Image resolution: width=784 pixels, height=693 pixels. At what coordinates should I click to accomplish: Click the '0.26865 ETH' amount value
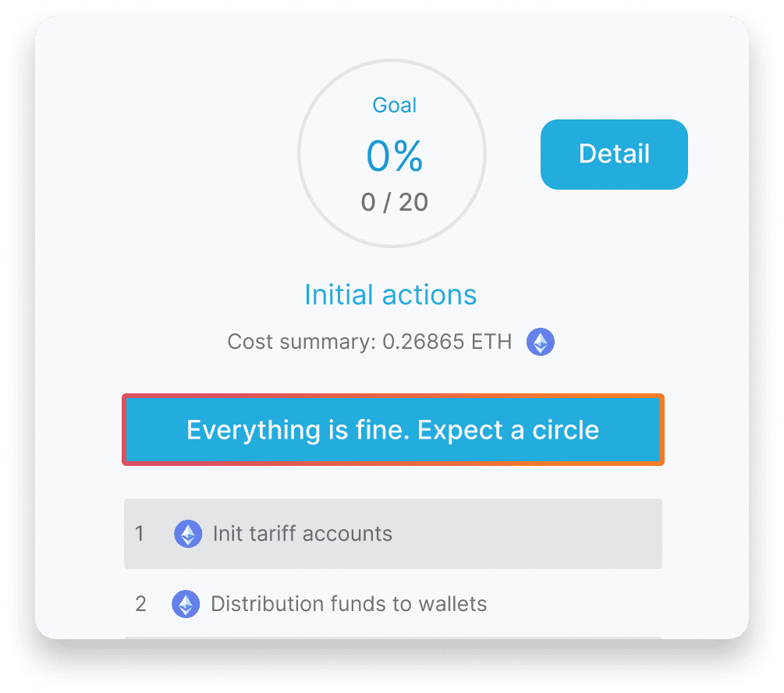point(447,342)
